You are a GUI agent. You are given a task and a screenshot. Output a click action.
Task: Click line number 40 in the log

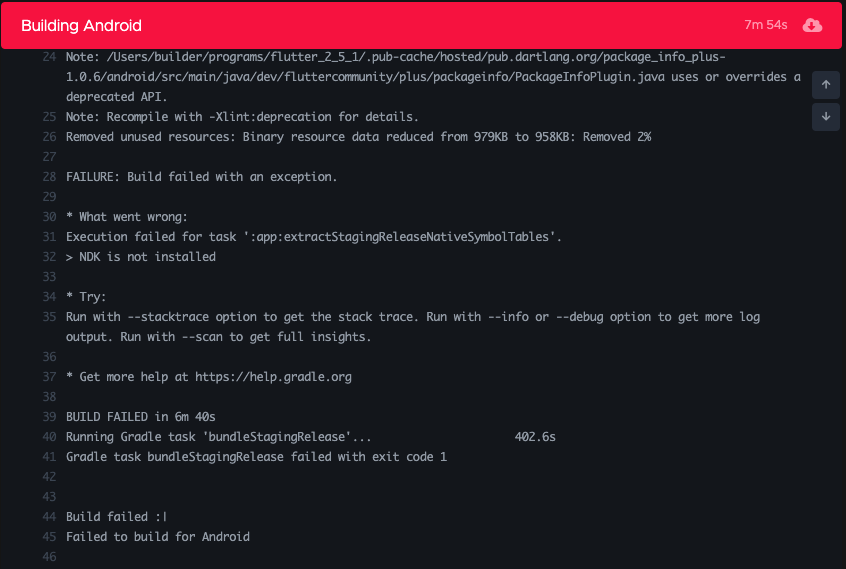pyautogui.click(x=49, y=437)
